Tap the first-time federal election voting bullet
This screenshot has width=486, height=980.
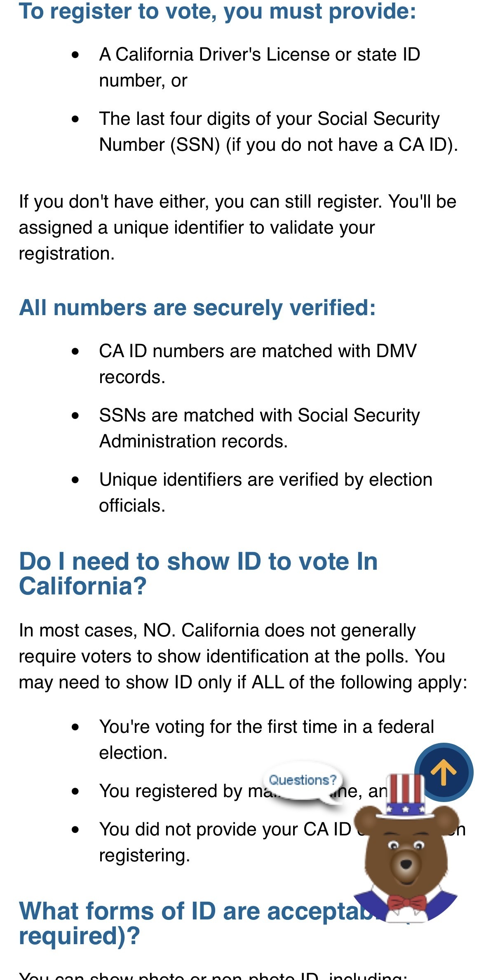[266, 739]
